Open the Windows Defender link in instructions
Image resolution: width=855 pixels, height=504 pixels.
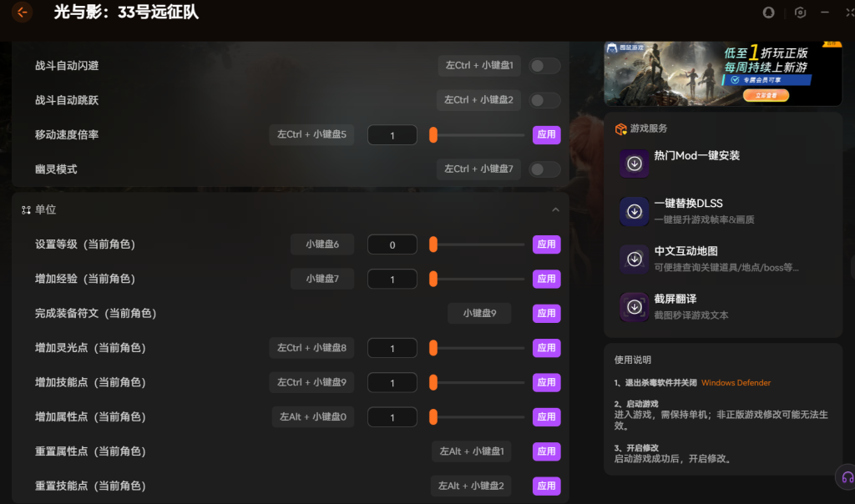[x=736, y=383]
